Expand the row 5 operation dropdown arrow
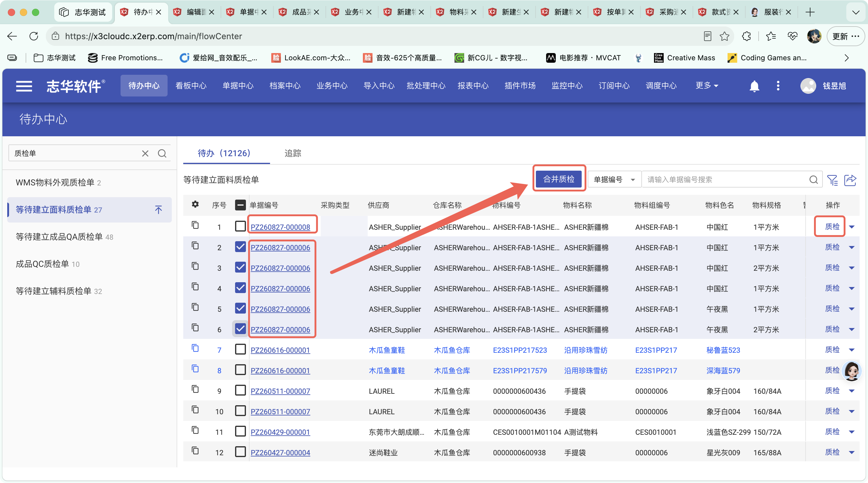The image size is (868, 483). [x=851, y=309]
